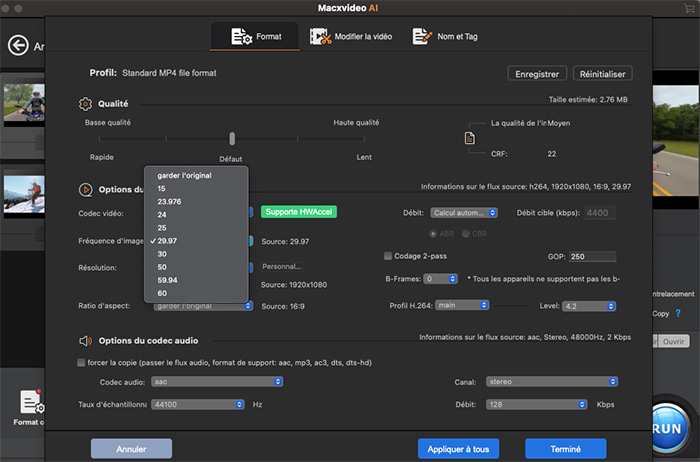Viewport: 700px width, 462px height.
Task: Switch to the Format tab
Action: click(x=256, y=37)
